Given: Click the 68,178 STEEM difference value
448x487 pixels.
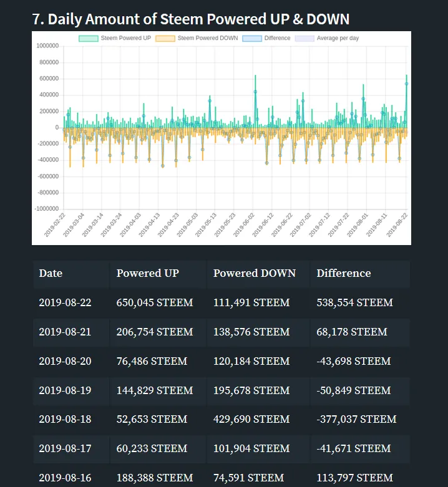Looking at the screenshot, I should click(x=352, y=332).
